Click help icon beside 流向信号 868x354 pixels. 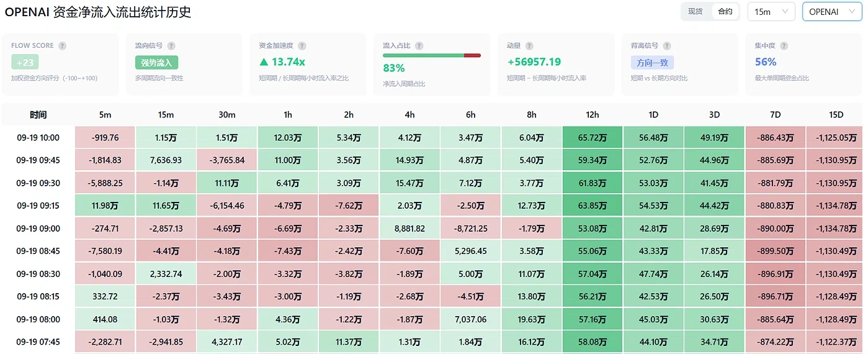click(171, 46)
